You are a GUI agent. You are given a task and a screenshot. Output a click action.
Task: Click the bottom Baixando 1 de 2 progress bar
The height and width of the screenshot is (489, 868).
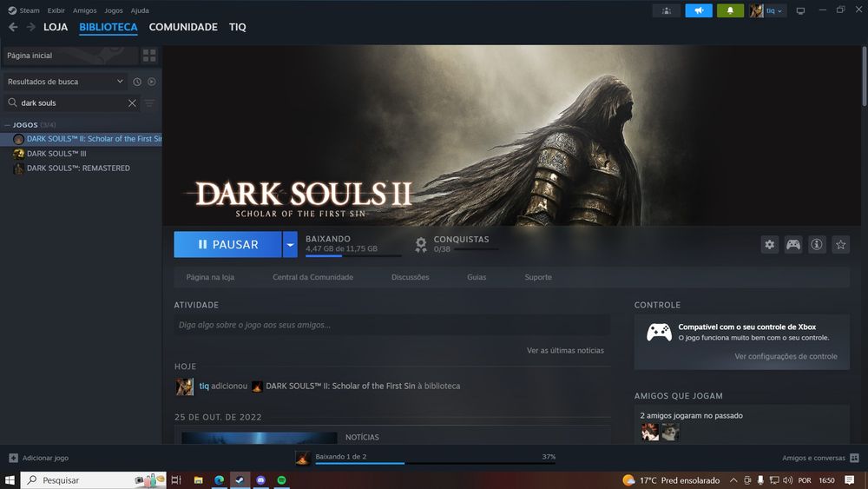click(435, 463)
